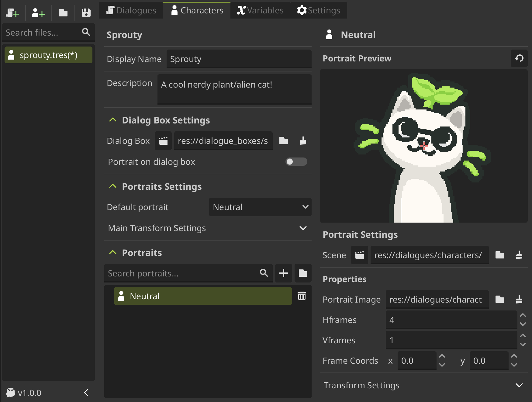Collapse the Dialog Box Settings section
This screenshot has width=532, height=402.
tap(113, 120)
